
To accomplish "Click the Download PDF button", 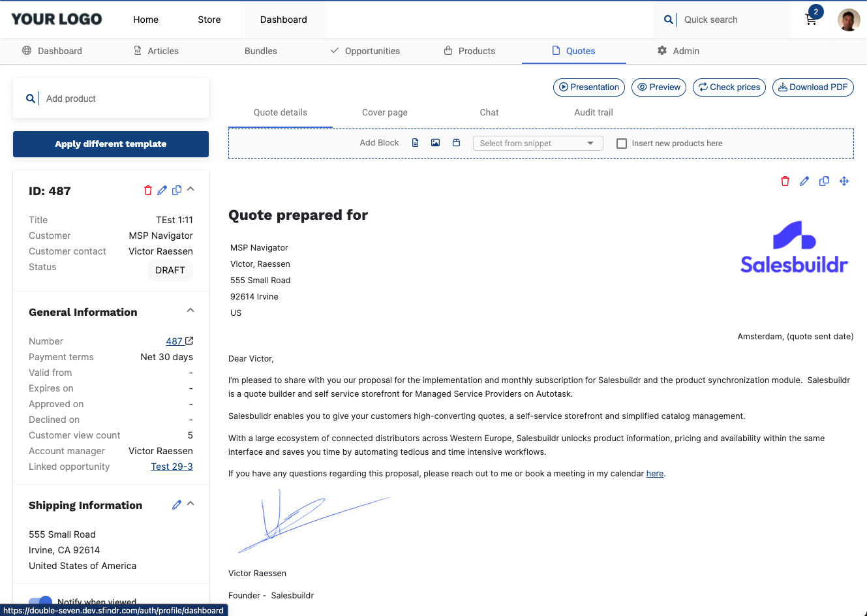I will [x=813, y=87].
